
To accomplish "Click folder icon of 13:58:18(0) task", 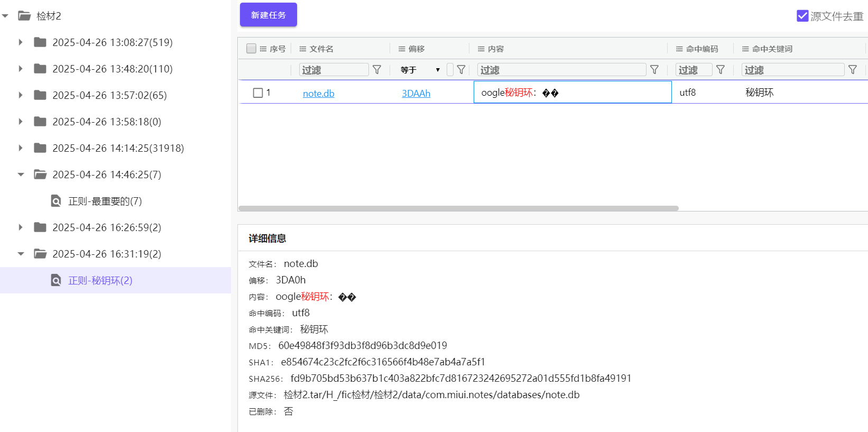I will click(40, 121).
